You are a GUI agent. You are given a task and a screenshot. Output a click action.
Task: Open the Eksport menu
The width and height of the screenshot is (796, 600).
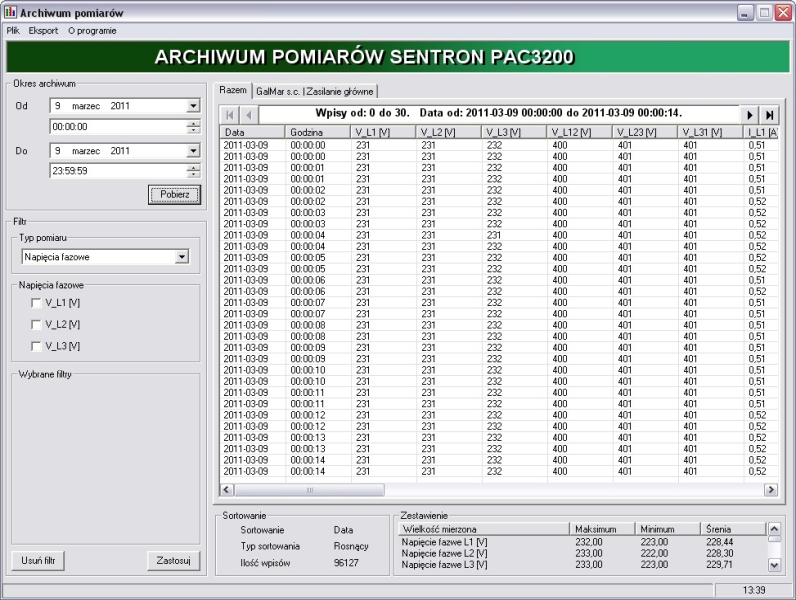43,30
